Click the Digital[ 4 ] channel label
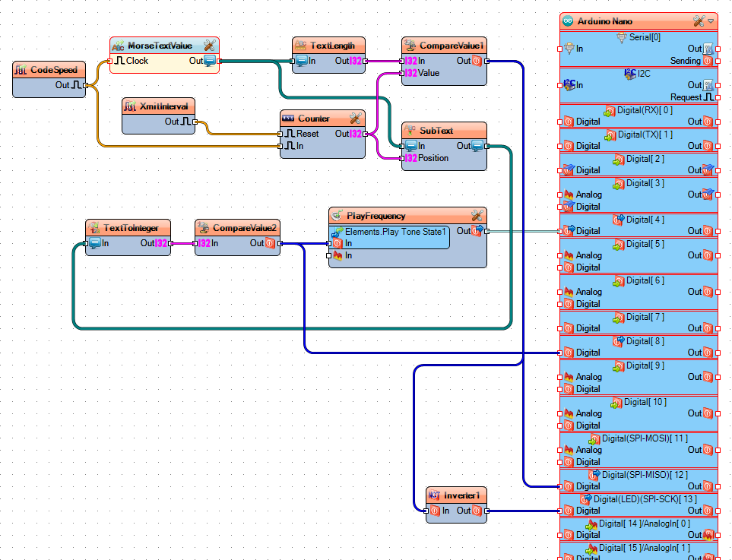Screen dimensions: 732x560 click(645, 220)
